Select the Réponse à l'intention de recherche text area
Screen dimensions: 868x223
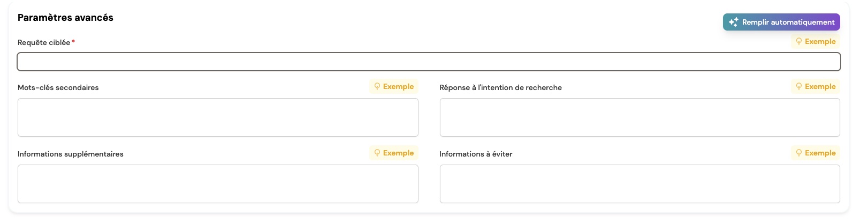pyautogui.click(x=640, y=117)
